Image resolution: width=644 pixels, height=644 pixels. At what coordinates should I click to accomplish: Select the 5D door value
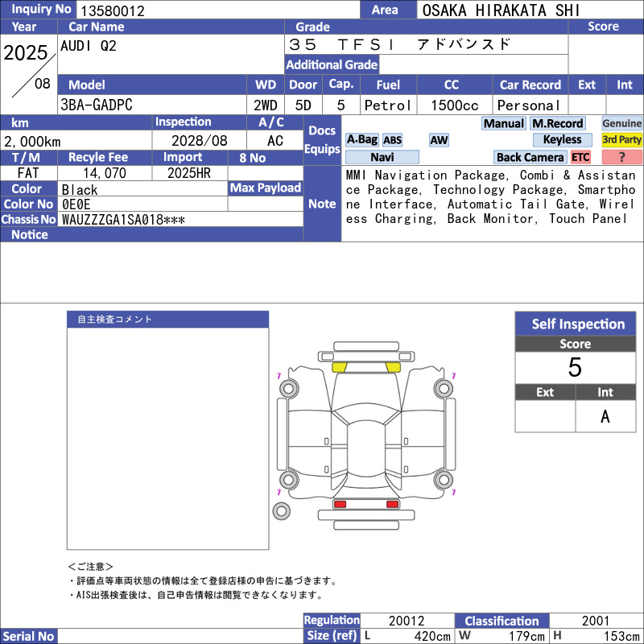pos(303,105)
